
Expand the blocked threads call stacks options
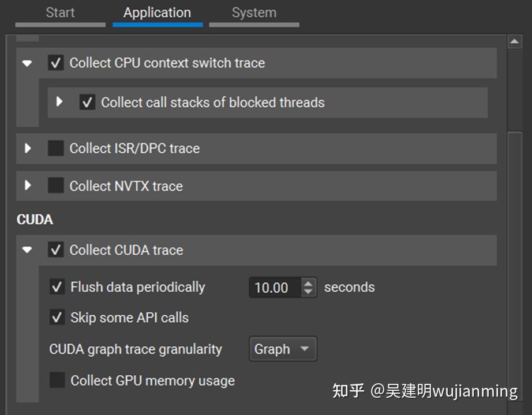point(59,102)
